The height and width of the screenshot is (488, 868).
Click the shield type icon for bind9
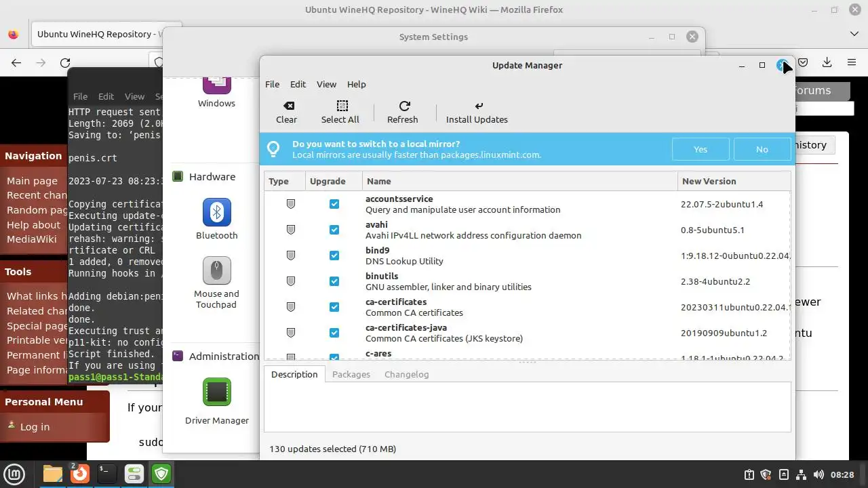(x=291, y=256)
